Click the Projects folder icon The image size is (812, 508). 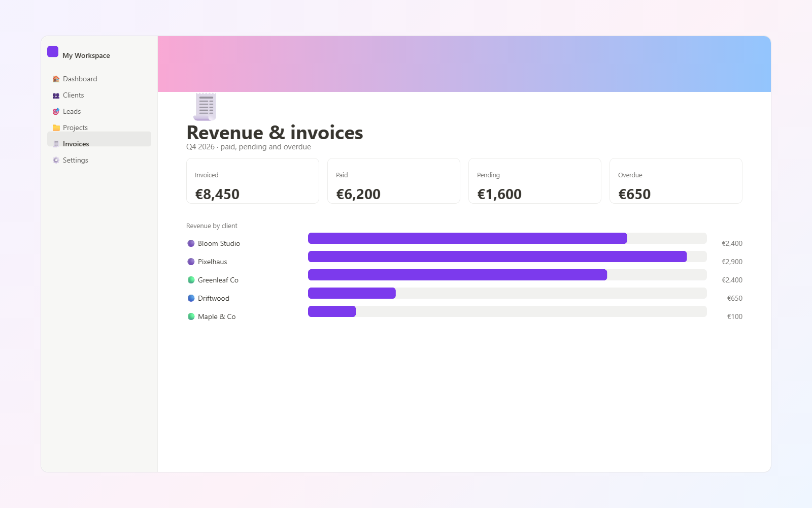56,128
